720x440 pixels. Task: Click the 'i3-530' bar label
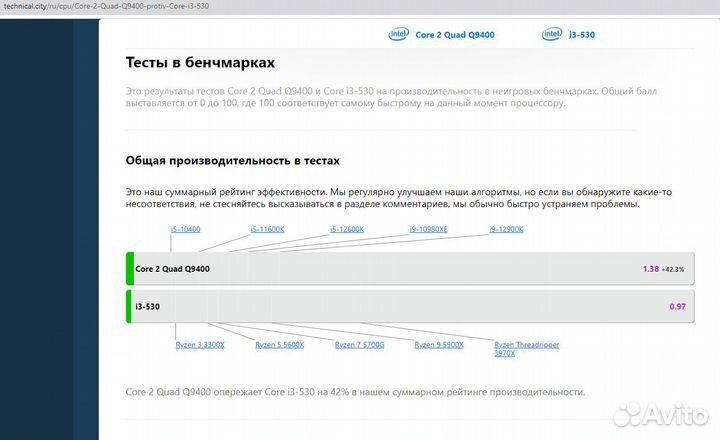point(147,306)
